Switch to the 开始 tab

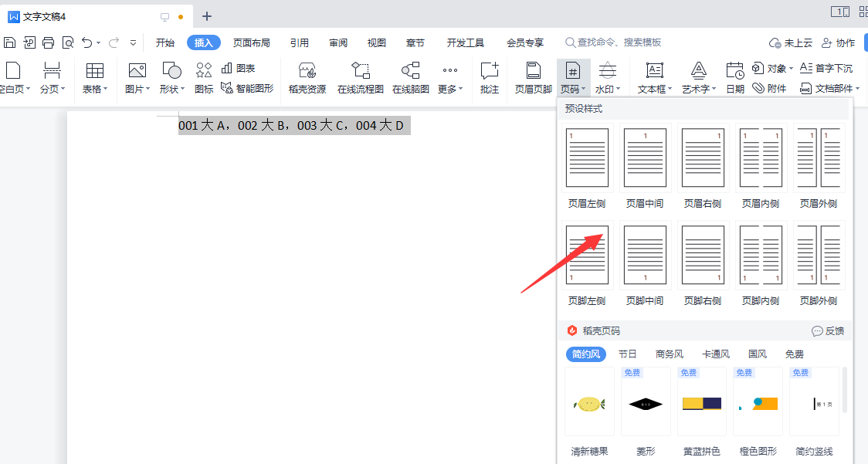[x=165, y=42]
